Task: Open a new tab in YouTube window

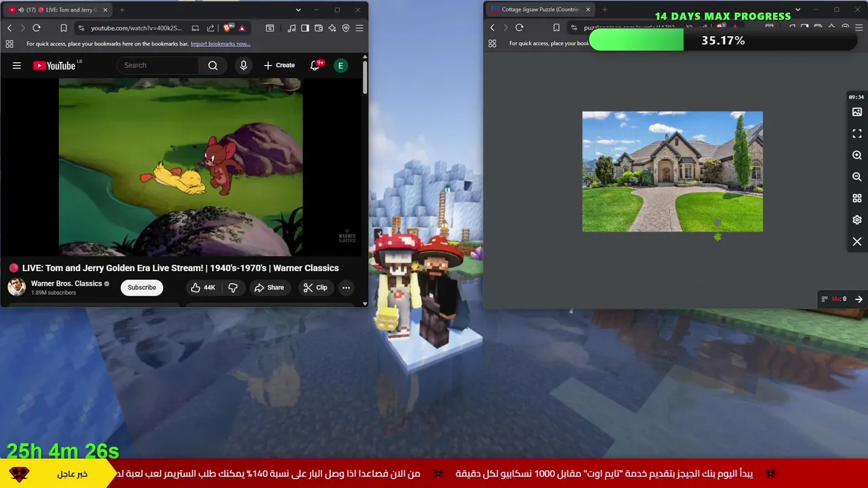Action: [122, 10]
